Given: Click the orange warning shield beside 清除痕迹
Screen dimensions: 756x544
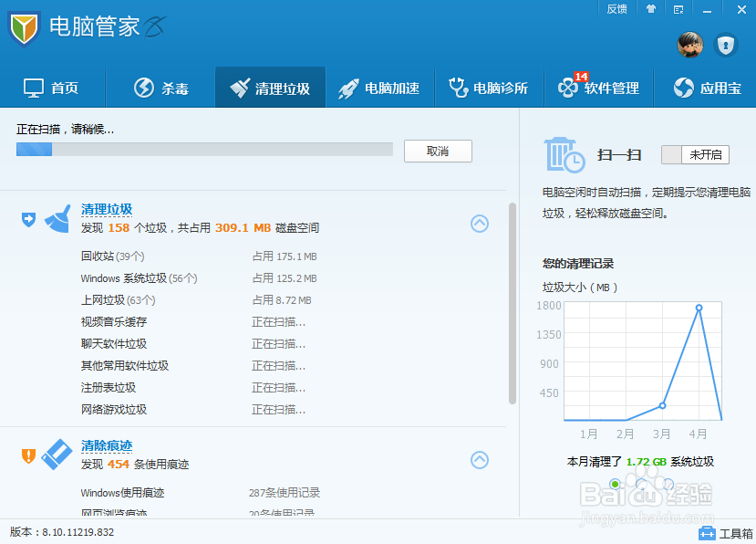Looking at the screenshot, I should [28, 455].
